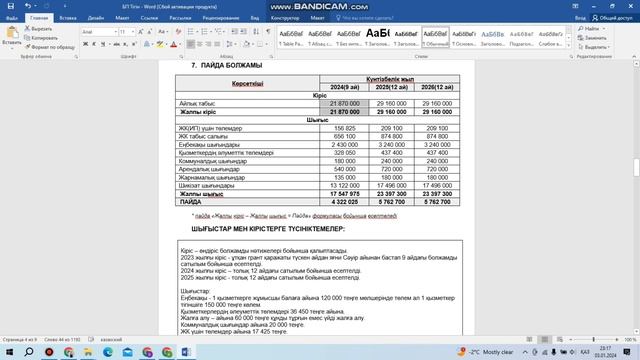Image resolution: width=640 pixels, height=360 pixels.
Task: Sort the selection with the sort icon
Action: pos(256,32)
